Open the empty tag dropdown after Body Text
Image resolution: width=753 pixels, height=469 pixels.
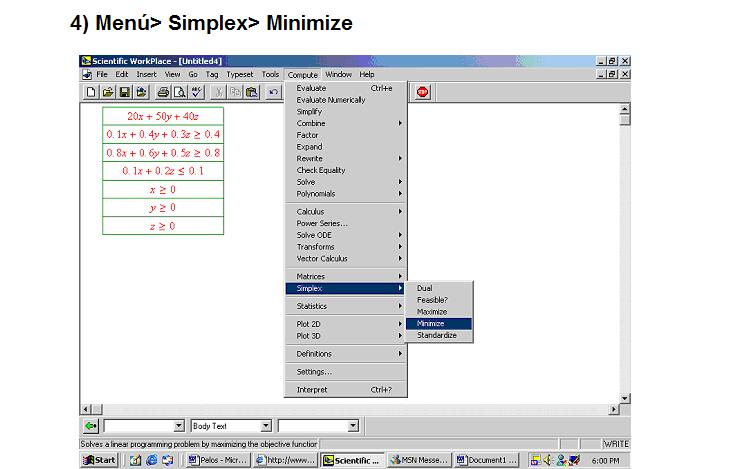pyautogui.click(x=353, y=426)
